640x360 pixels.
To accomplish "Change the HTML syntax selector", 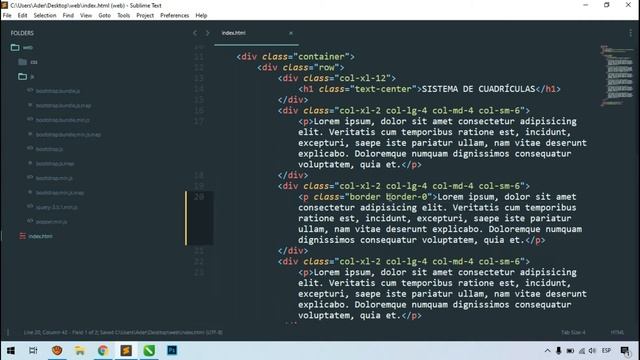I will (617, 332).
